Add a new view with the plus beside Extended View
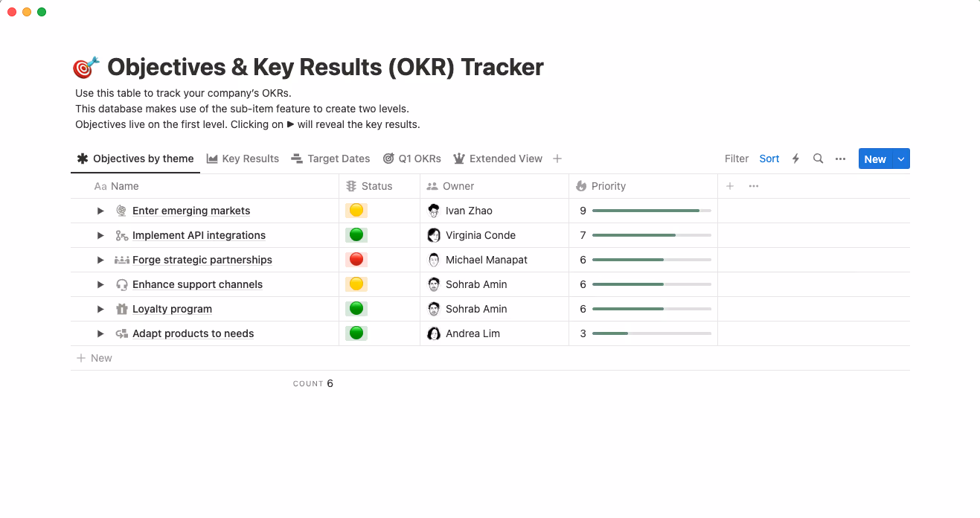The height and width of the screenshot is (518, 980). [x=557, y=159]
